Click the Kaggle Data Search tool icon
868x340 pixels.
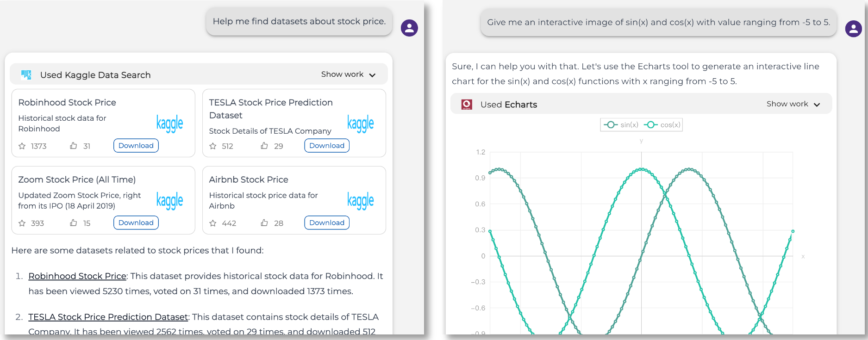pos(26,75)
